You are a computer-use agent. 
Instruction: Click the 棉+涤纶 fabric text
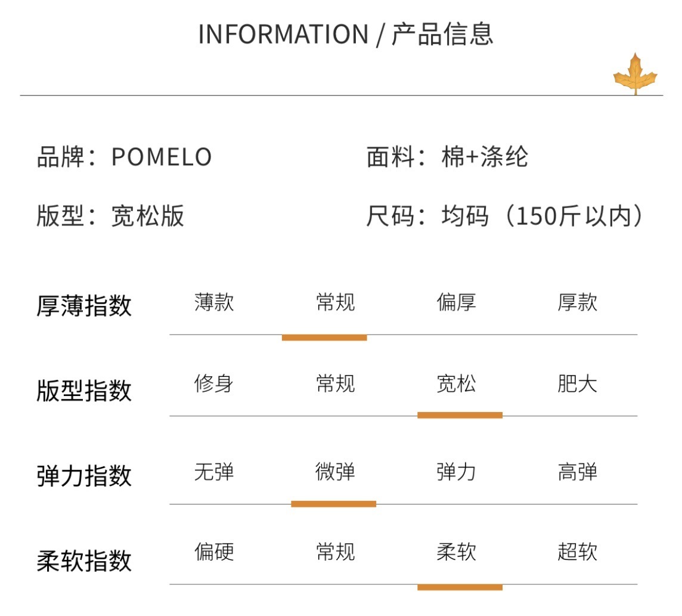point(485,157)
